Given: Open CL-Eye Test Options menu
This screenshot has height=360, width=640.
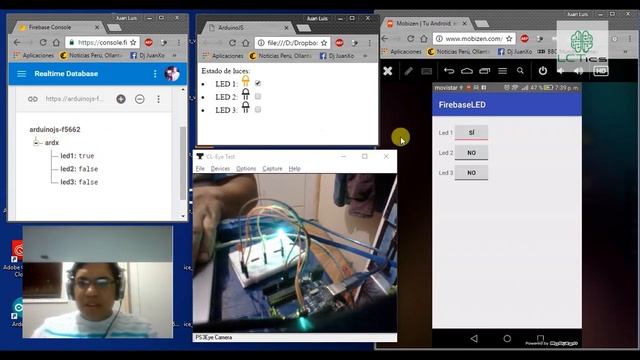Looking at the screenshot, I should pos(246,169).
